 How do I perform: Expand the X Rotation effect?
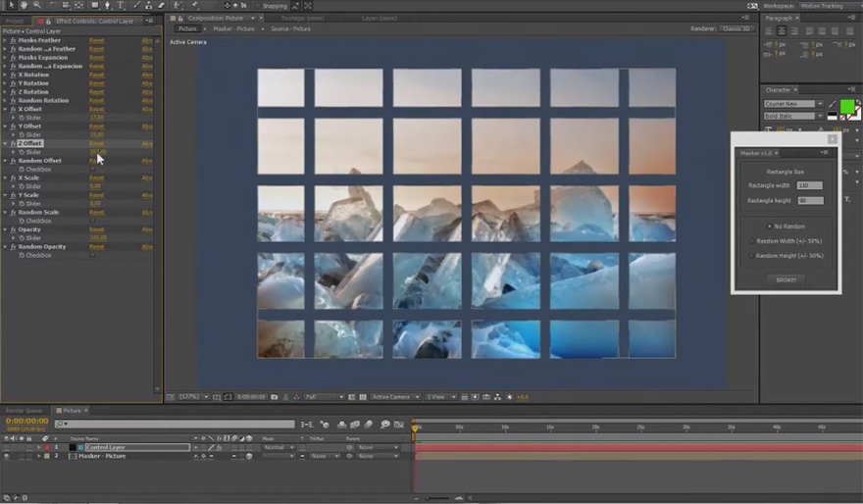coord(5,75)
